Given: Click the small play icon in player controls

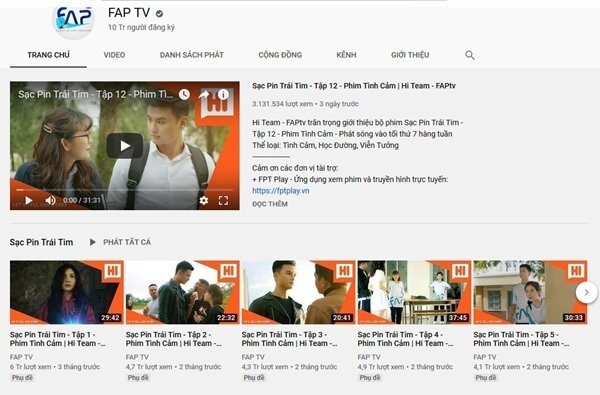Looking at the screenshot, I should pos(29,200).
